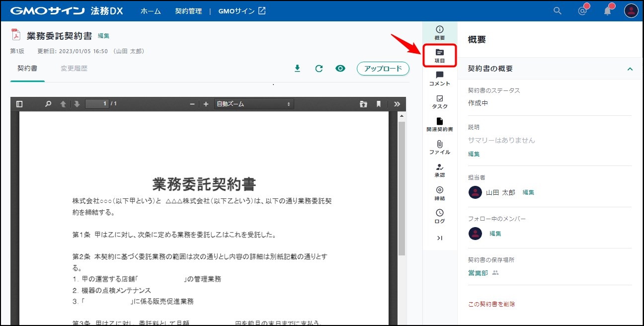Toggle the eye preview icon
Image resolution: width=644 pixels, height=326 pixels.
(x=340, y=69)
